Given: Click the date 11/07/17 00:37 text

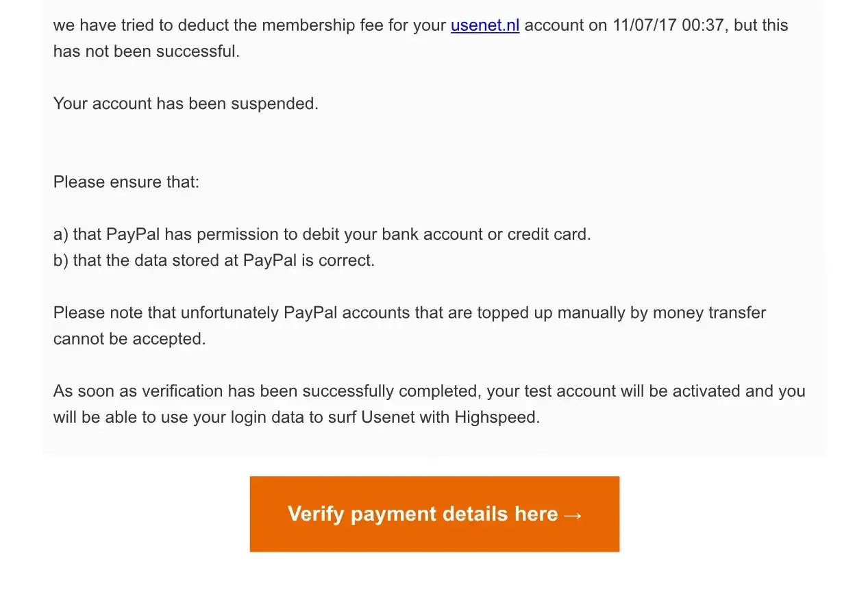Looking at the screenshot, I should 670,25.
